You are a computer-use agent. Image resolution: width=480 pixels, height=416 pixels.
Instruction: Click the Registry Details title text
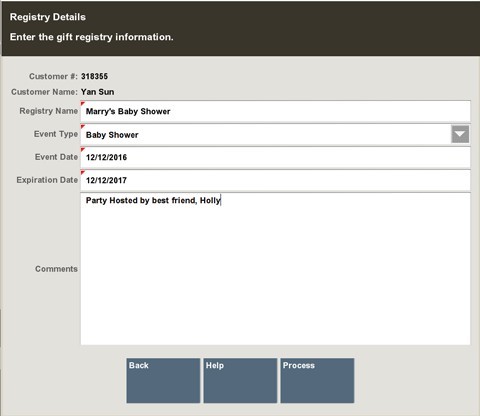click(48, 17)
